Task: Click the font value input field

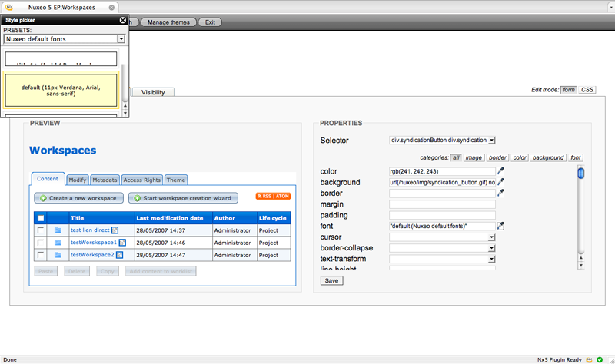Action: 442,226
